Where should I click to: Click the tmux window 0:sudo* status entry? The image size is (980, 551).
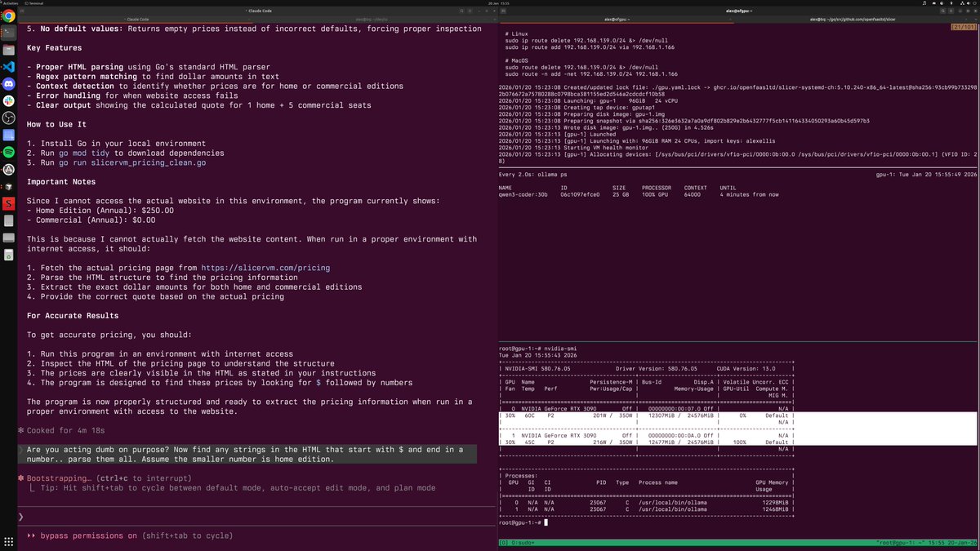point(523,542)
